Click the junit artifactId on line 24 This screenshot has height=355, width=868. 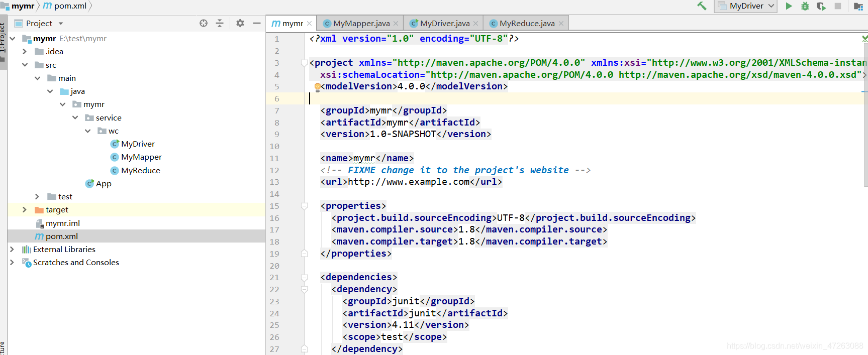point(423,313)
